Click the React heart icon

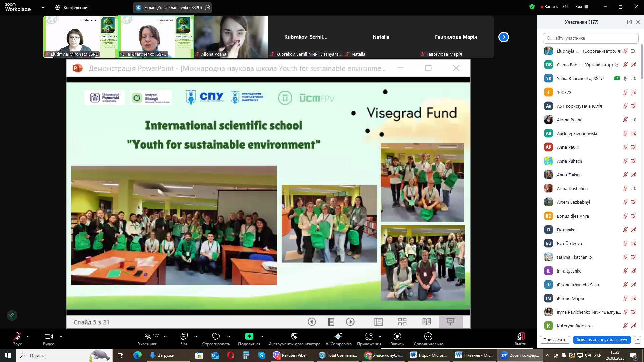tap(216, 337)
